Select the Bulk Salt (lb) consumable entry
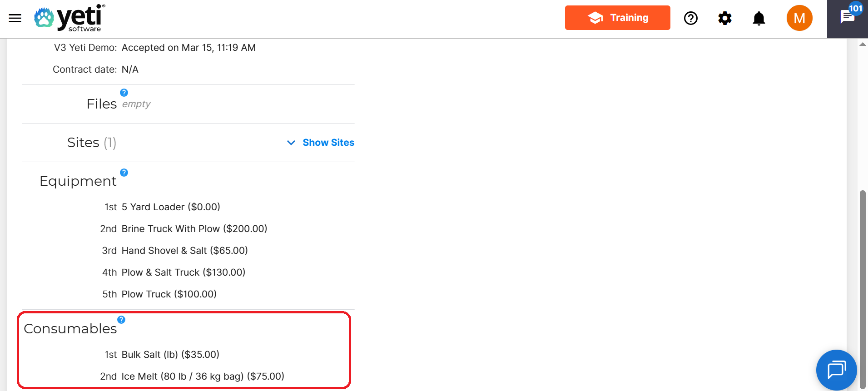This screenshot has width=868, height=391. 170,355
